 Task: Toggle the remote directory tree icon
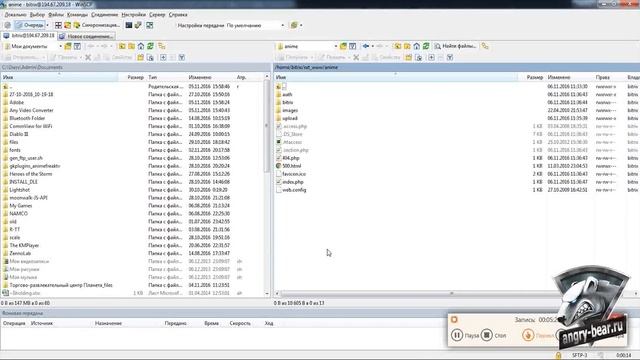tap(485, 47)
